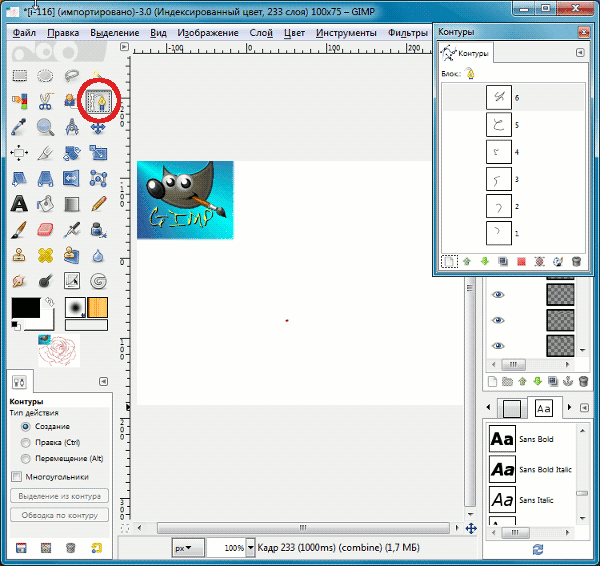Select the Blend gradient tool
This screenshot has height=566, width=600.
tap(72, 204)
